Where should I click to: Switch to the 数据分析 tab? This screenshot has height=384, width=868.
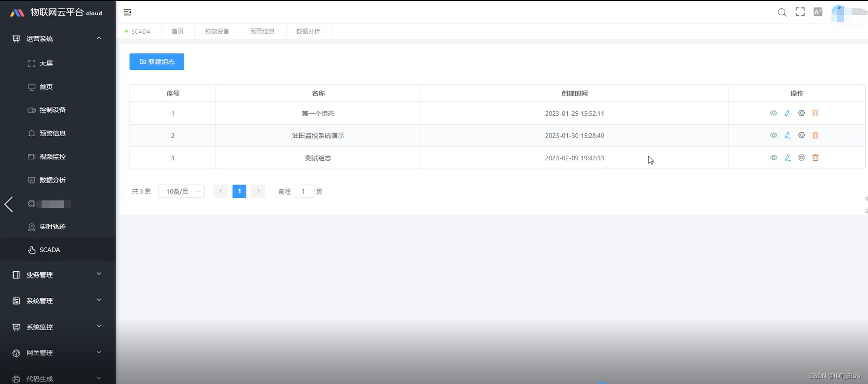click(308, 31)
